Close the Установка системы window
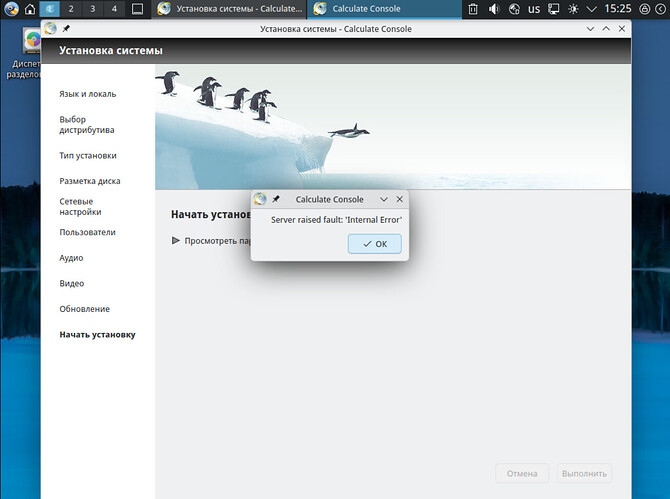 pos(622,29)
